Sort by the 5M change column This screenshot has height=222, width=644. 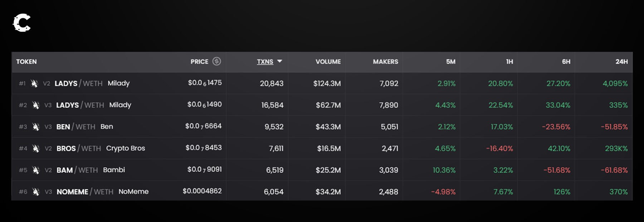[x=450, y=61]
